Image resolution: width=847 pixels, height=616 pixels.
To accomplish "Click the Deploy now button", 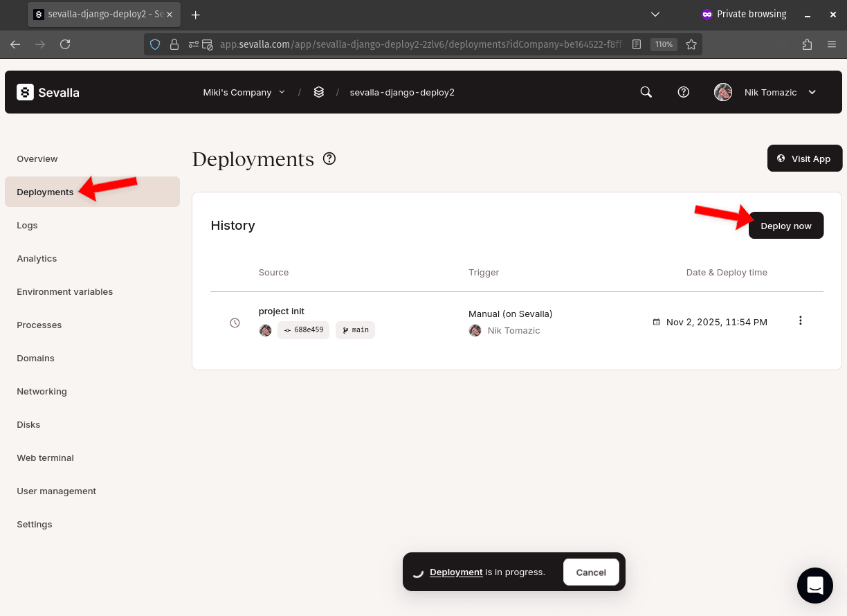I will pyautogui.click(x=785, y=225).
